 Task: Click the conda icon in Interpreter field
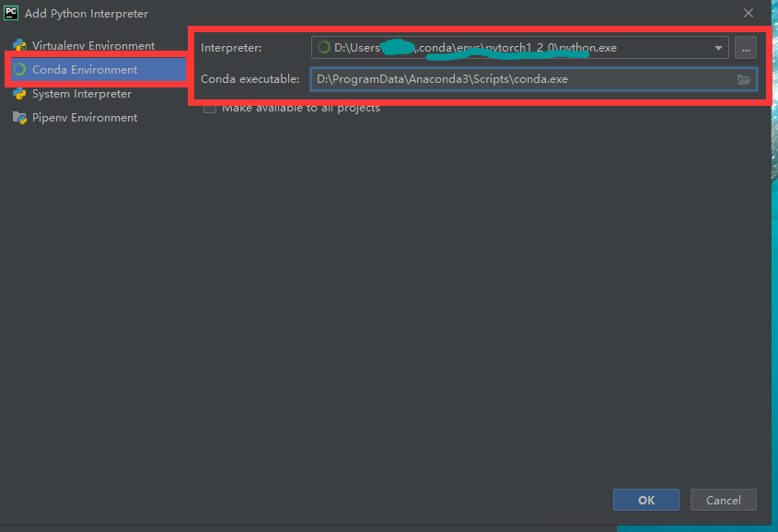pos(323,47)
